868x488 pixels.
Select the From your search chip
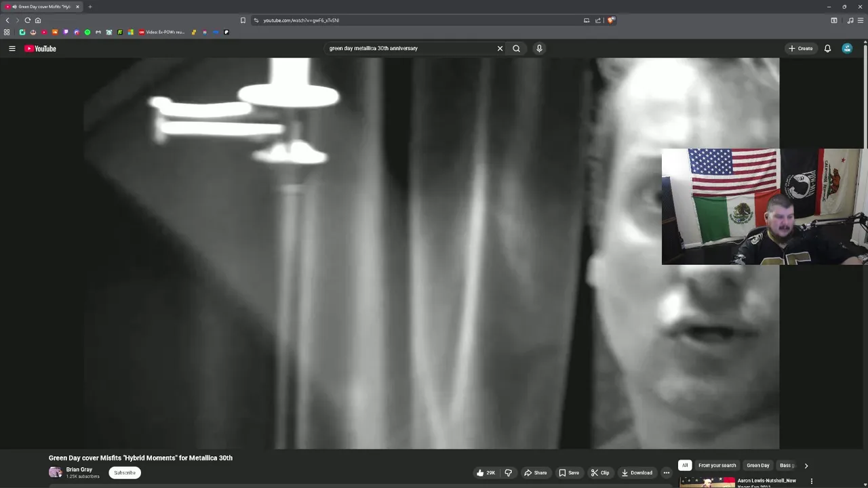pos(717,465)
